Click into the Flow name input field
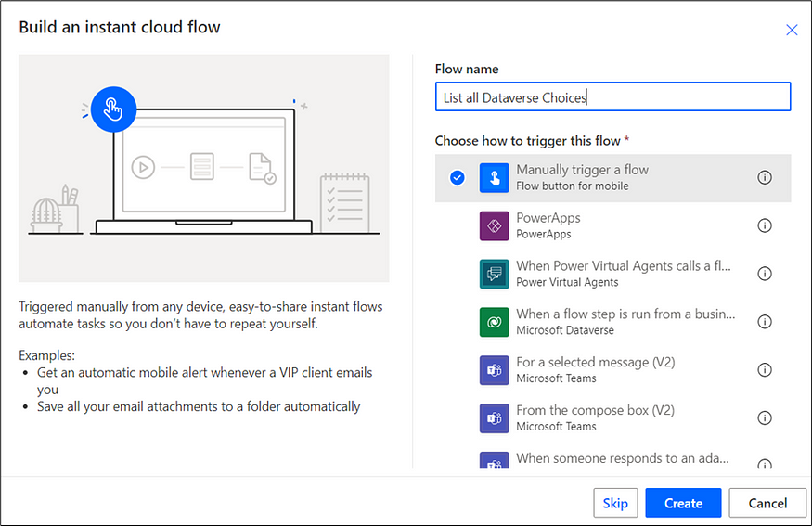 [612, 96]
